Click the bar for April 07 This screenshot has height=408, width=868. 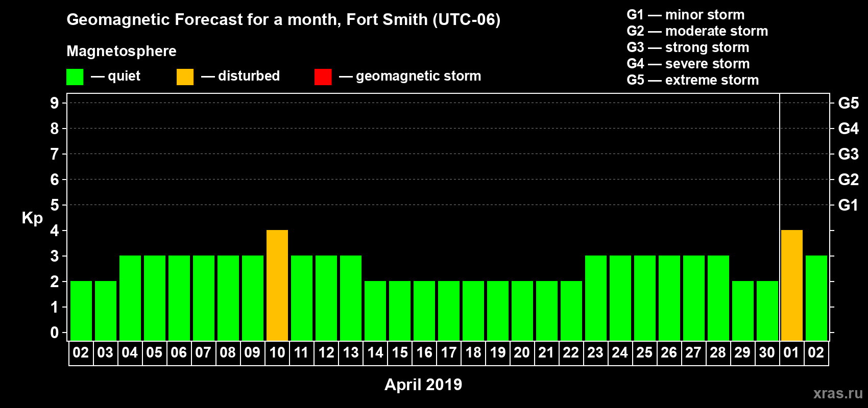(204, 298)
